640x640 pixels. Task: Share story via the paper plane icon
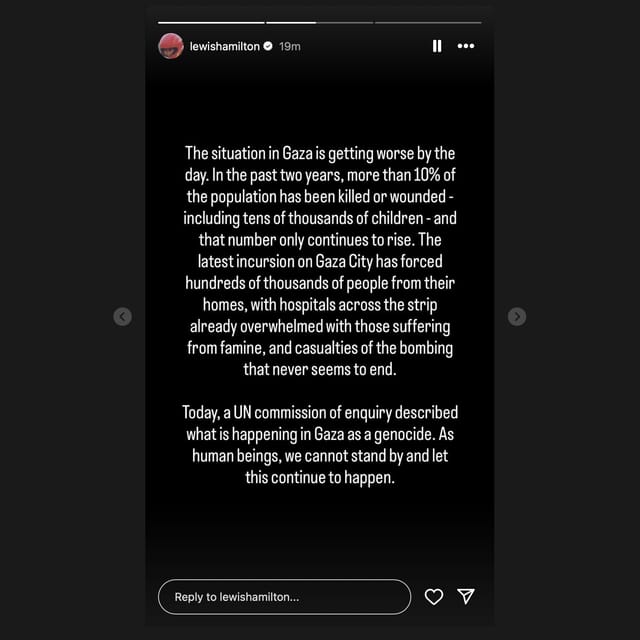pyautogui.click(x=466, y=596)
